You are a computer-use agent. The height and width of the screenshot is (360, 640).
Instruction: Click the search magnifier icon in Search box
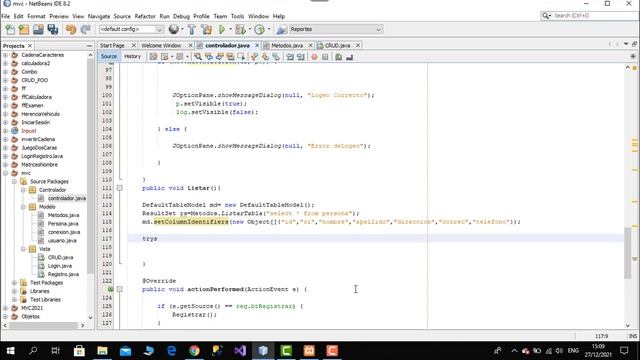point(546,16)
